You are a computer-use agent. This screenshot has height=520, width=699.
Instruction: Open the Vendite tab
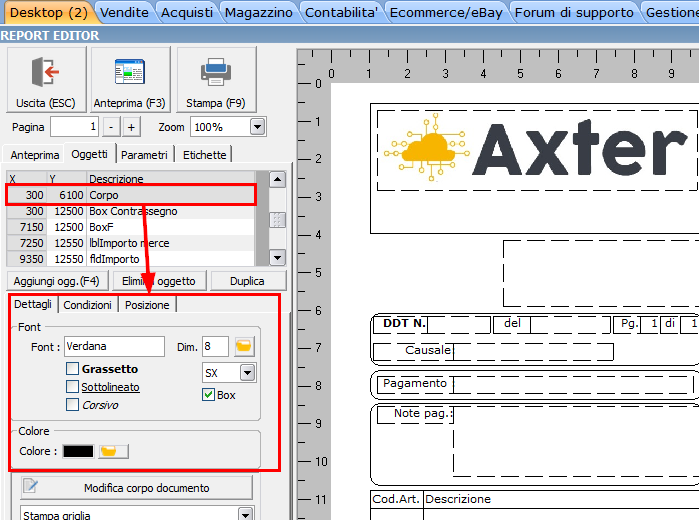point(124,12)
